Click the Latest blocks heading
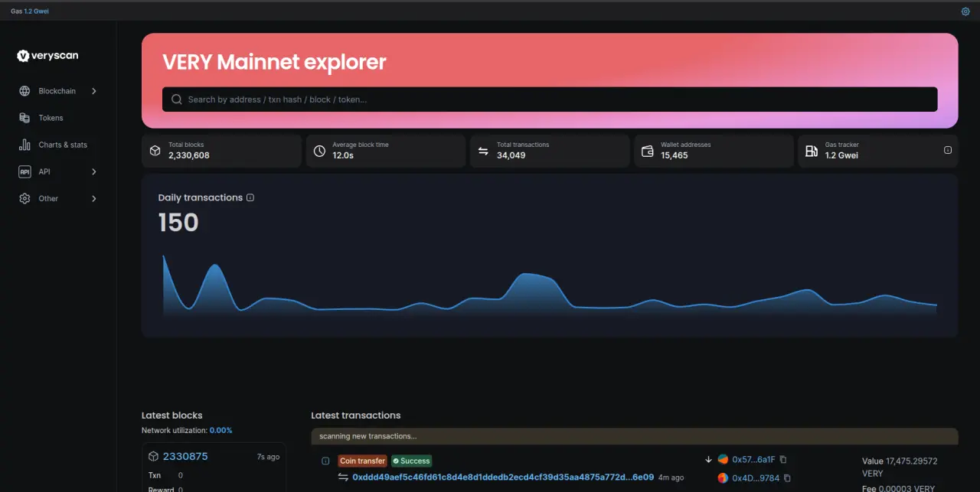 coord(172,415)
